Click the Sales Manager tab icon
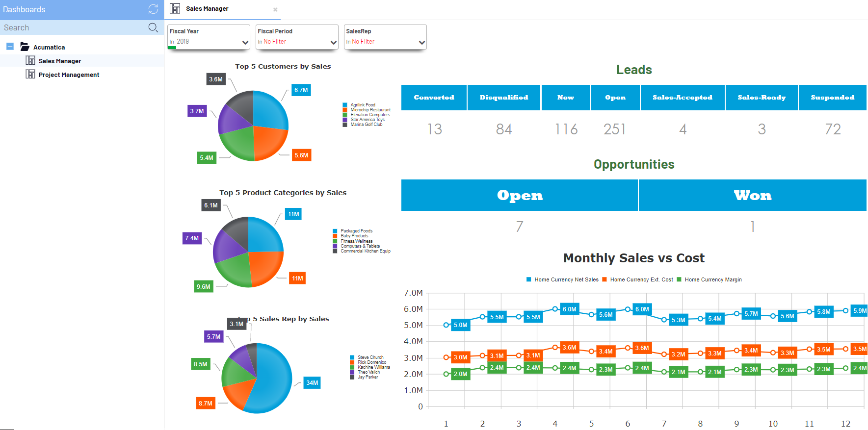 coord(175,9)
